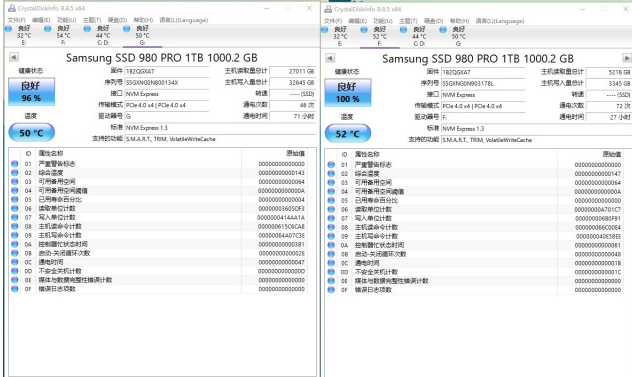Click the 72 次 power-on count field

pyautogui.click(x=609, y=106)
